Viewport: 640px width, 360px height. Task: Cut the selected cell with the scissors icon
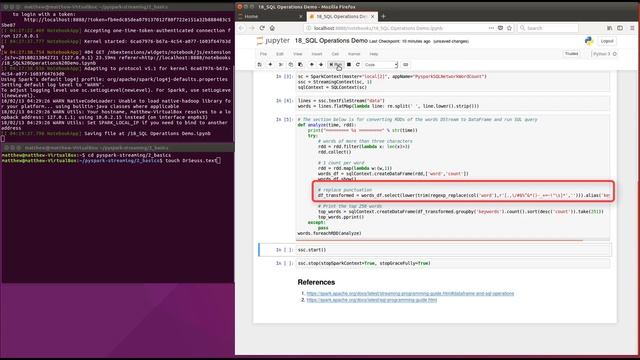pyautogui.click(x=280, y=64)
